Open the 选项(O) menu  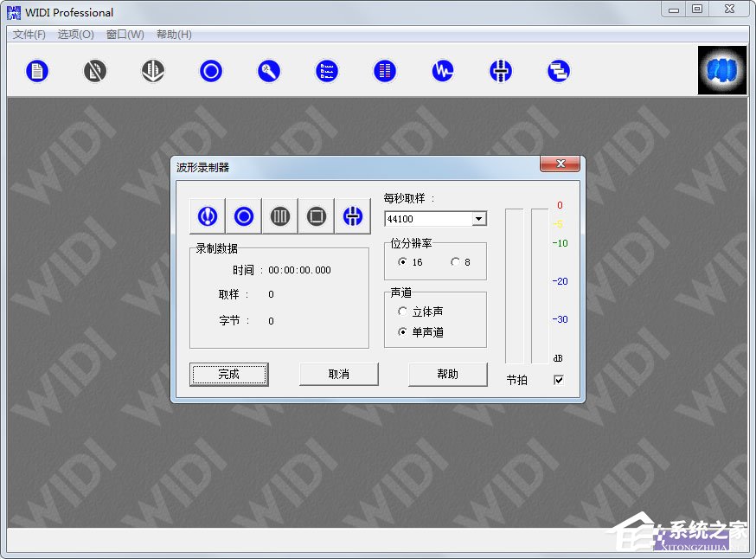tap(76, 35)
